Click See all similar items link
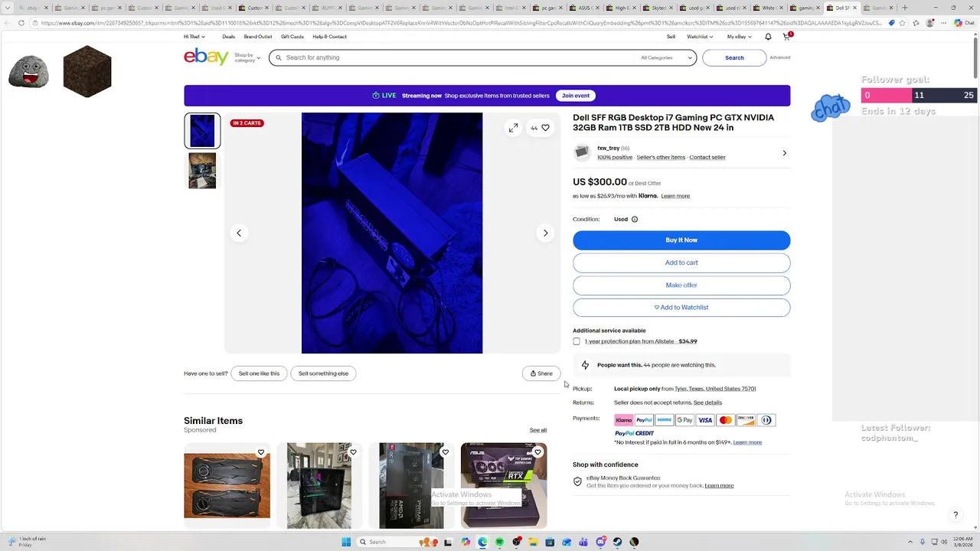980x551 pixels. (x=538, y=430)
